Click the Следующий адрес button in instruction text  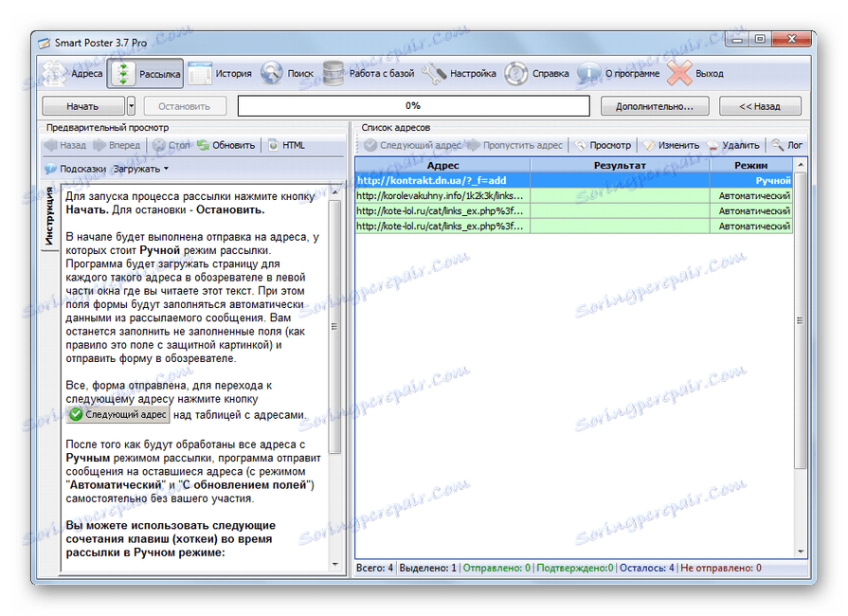118,414
